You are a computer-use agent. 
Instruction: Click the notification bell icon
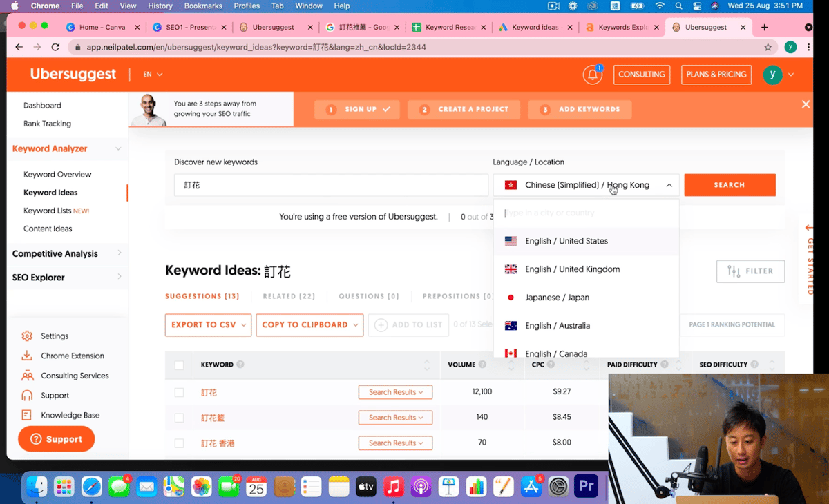[x=592, y=75]
